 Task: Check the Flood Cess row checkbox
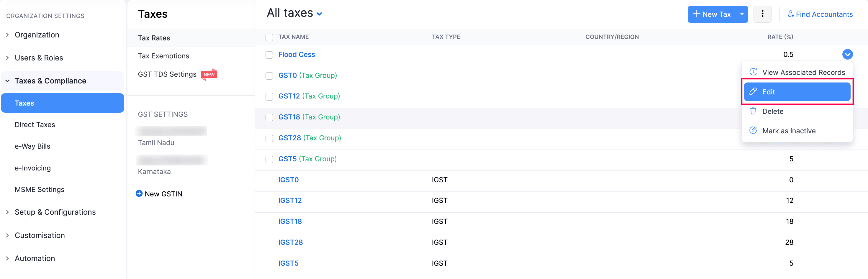[269, 55]
